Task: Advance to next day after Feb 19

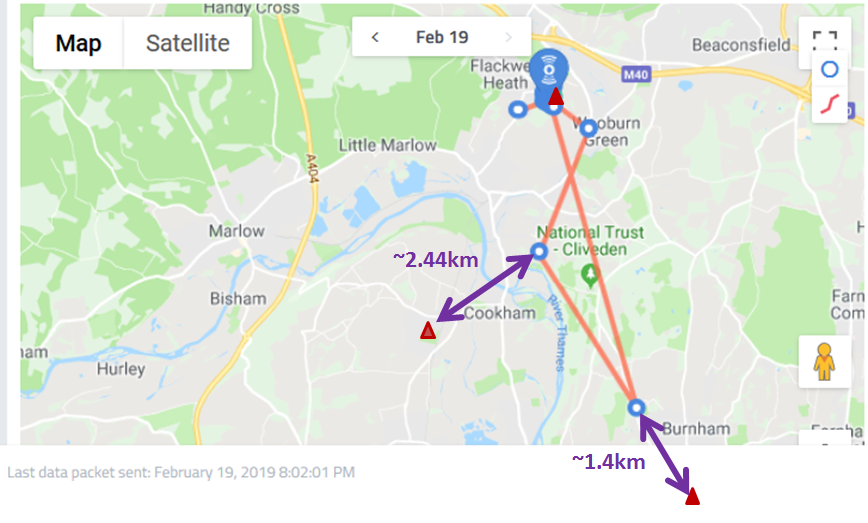Action: (x=508, y=37)
